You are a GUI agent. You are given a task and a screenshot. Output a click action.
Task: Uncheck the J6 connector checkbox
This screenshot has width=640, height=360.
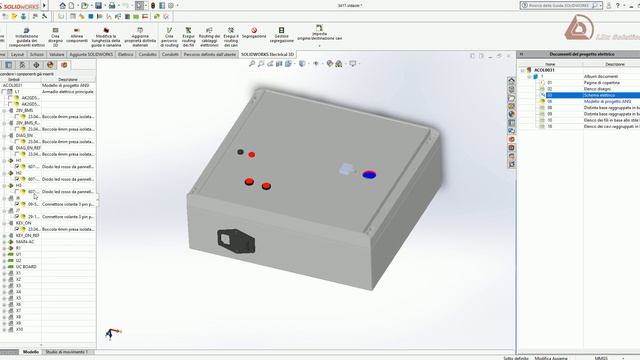[17, 204]
